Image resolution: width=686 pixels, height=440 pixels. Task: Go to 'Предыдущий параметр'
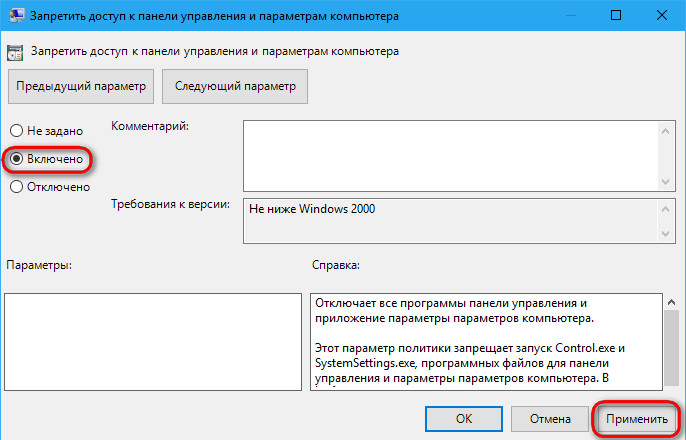click(81, 86)
